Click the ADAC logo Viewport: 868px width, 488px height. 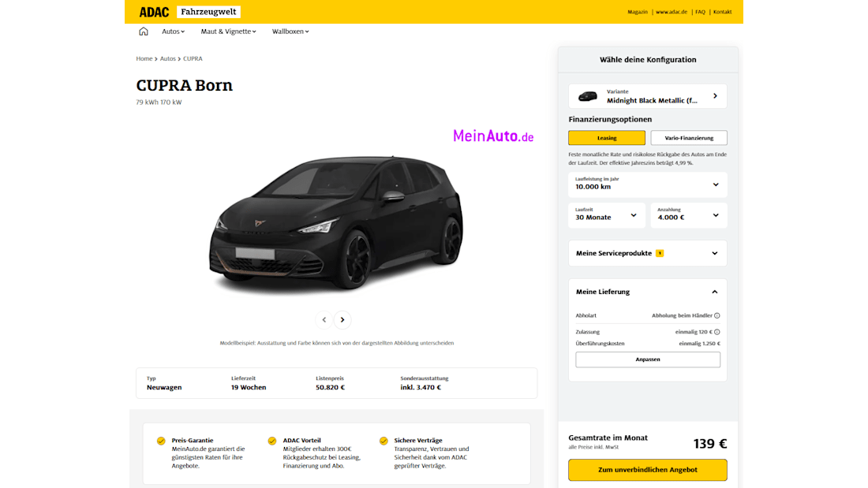154,12
